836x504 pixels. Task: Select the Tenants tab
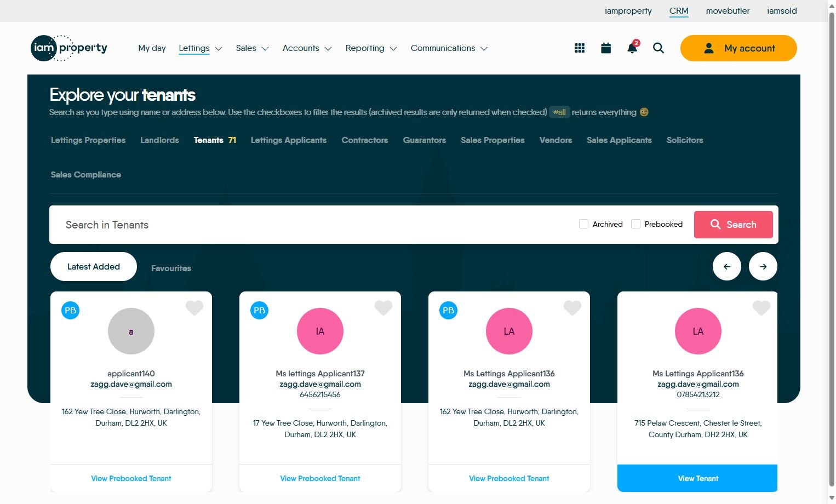coord(215,140)
